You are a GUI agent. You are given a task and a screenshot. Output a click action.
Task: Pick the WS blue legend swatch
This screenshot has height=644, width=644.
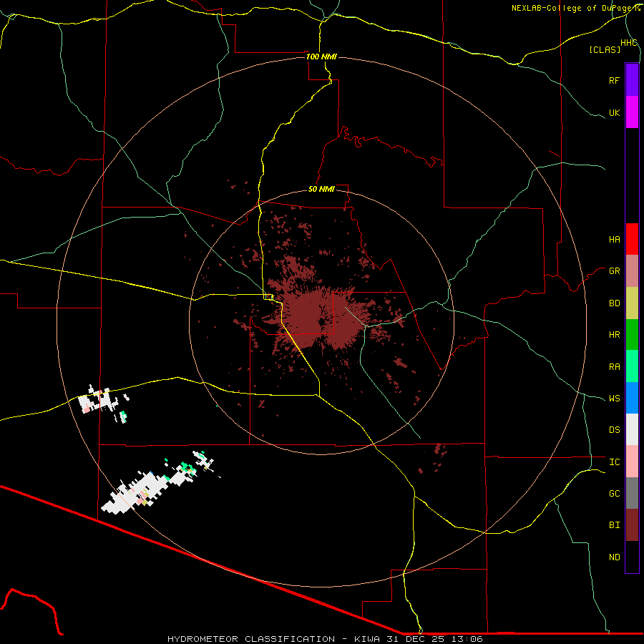pyautogui.click(x=632, y=398)
